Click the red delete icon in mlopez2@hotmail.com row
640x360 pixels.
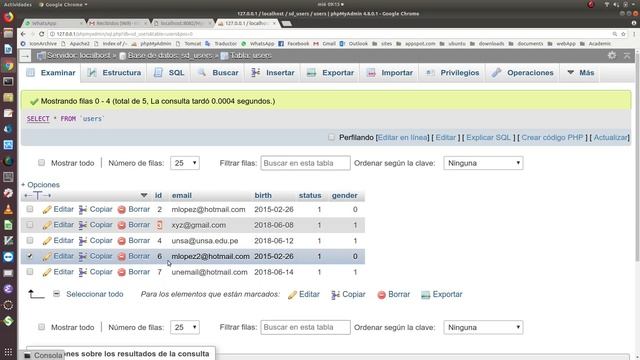[x=122, y=257]
